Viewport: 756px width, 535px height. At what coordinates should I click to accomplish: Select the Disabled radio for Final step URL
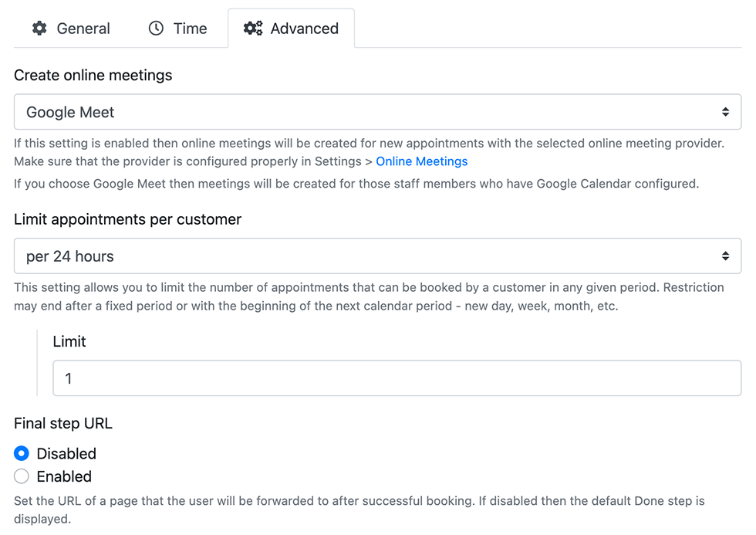pyautogui.click(x=22, y=453)
